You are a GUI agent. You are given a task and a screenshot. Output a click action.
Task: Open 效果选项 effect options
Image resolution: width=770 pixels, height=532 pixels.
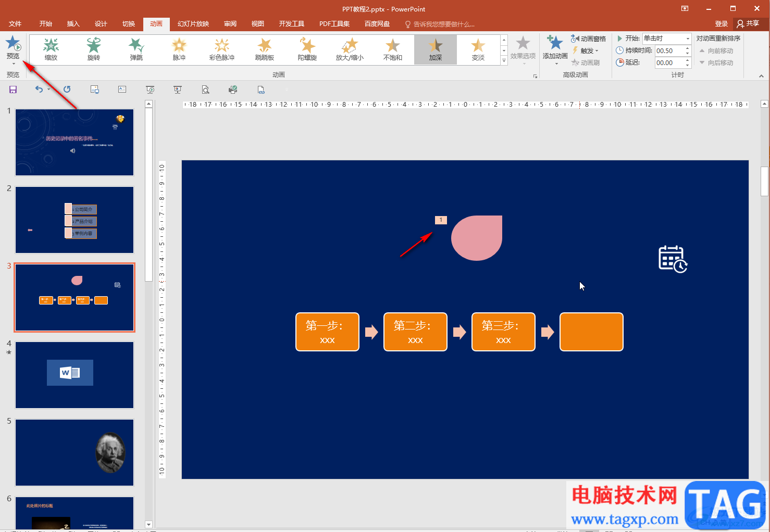tap(523, 49)
